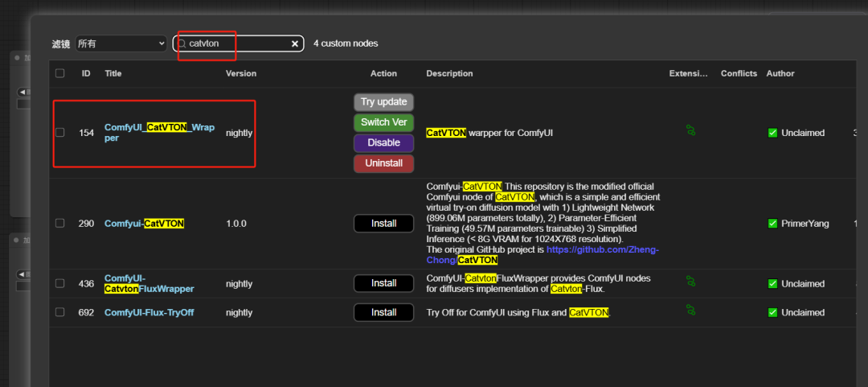The height and width of the screenshot is (387, 868).
Task: Check the box for ComfyUI-Flux-TryOff row
Action: (x=59, y=312)
